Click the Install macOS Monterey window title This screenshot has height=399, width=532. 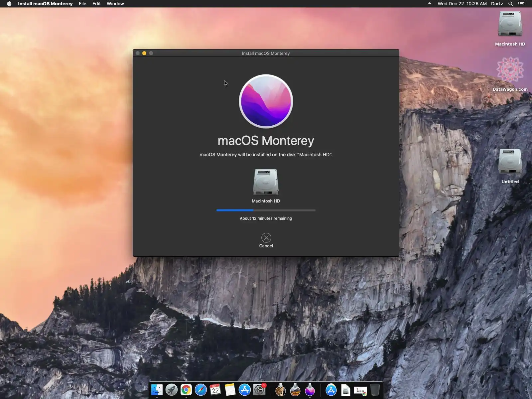266,53
